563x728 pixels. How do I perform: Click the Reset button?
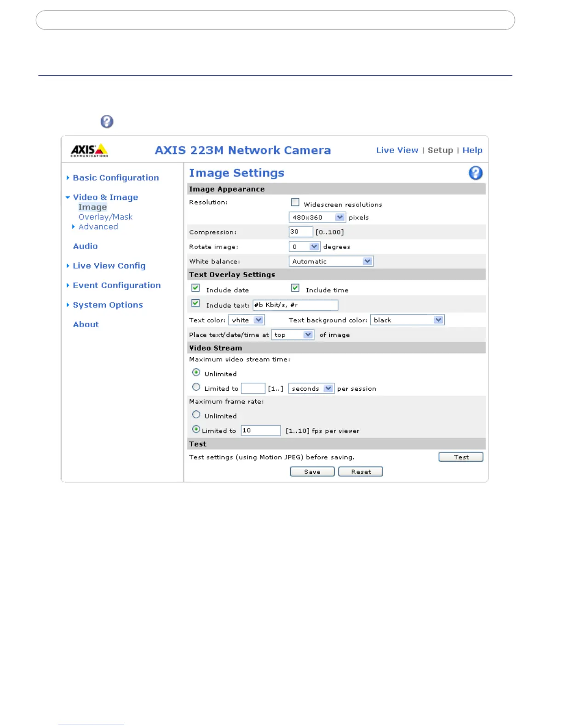(361, 472)
